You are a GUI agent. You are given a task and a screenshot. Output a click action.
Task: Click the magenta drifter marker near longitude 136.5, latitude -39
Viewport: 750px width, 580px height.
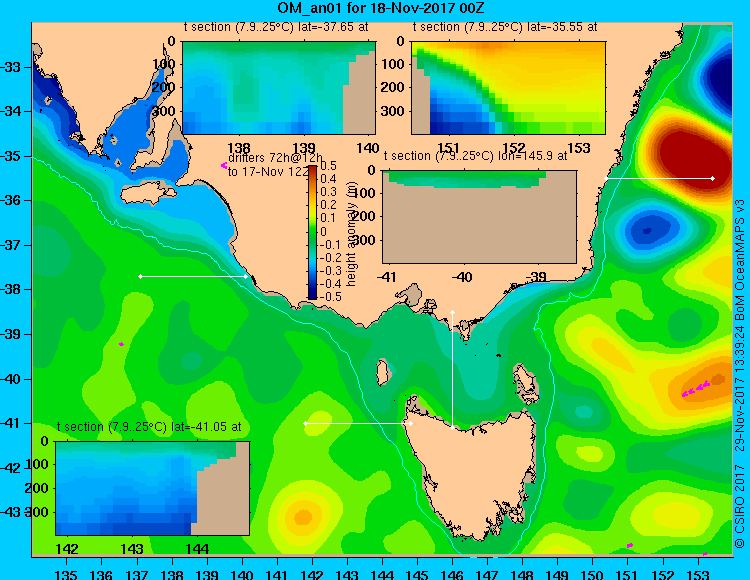tap(121, 344)
